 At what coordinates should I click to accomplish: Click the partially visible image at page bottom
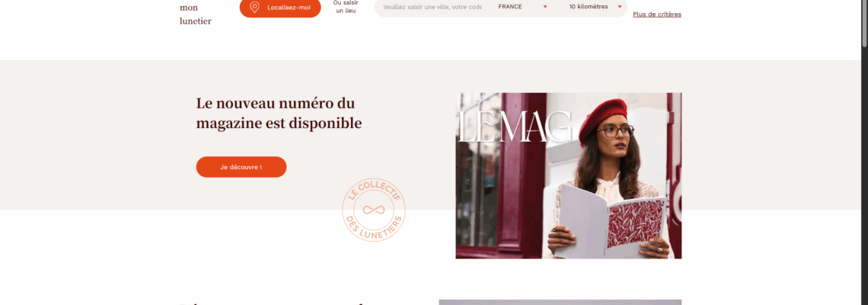(x=560, y=302)
